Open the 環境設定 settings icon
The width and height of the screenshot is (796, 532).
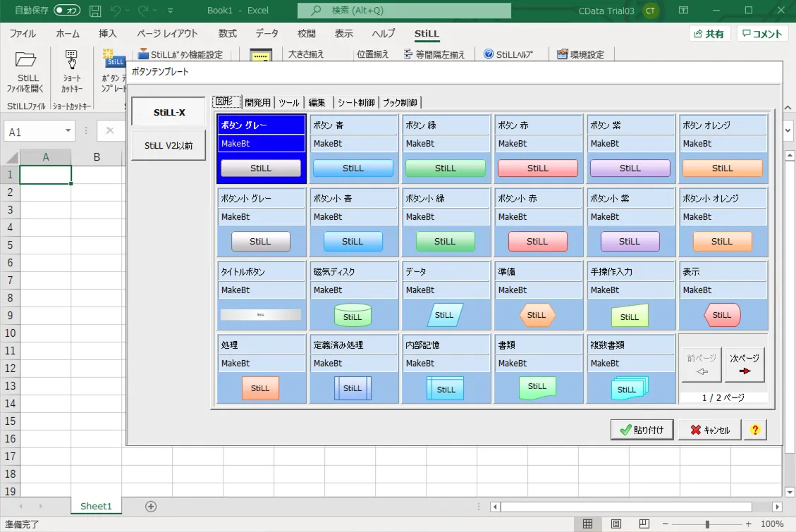[x=582, y=54]
